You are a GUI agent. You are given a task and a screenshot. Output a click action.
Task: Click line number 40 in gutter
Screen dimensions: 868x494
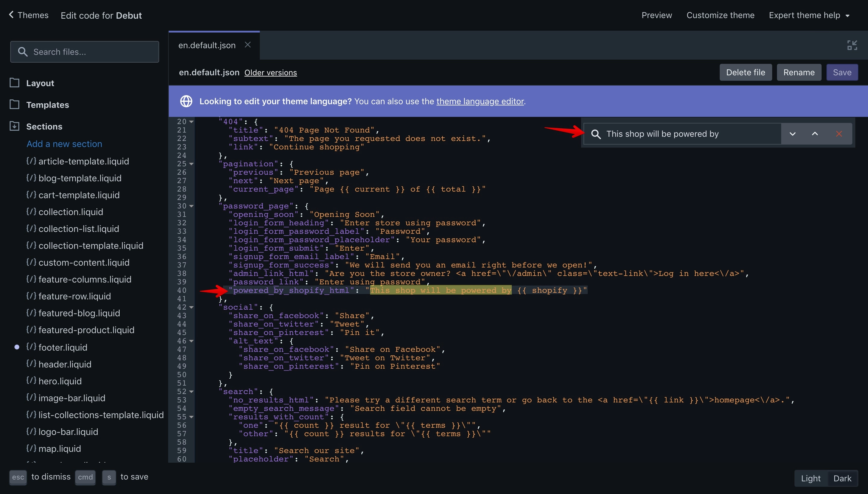pos(182,290)
